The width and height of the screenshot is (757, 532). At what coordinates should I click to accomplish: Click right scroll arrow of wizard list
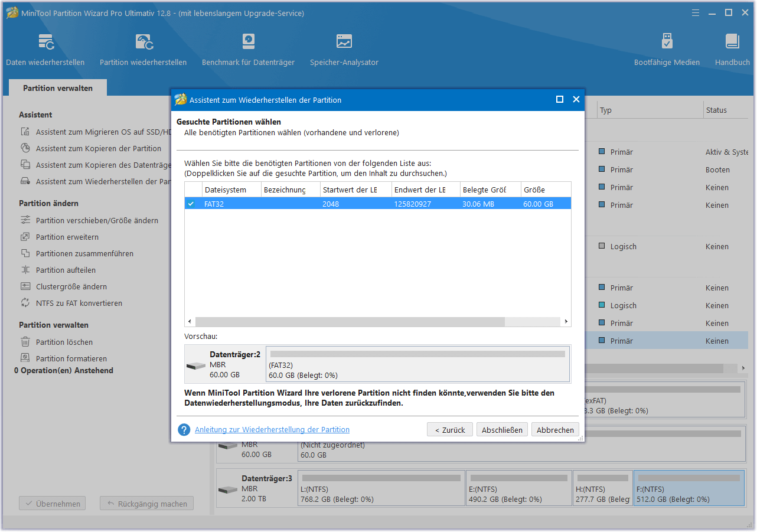(x=566, y=322)
